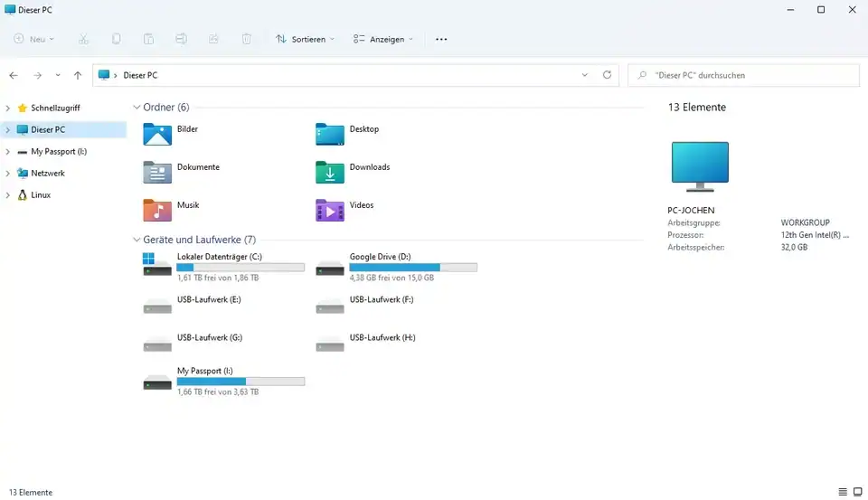868x500 pixels.
Task: Click the Cut scissors icon in toolbar
Action: (83, 40)
